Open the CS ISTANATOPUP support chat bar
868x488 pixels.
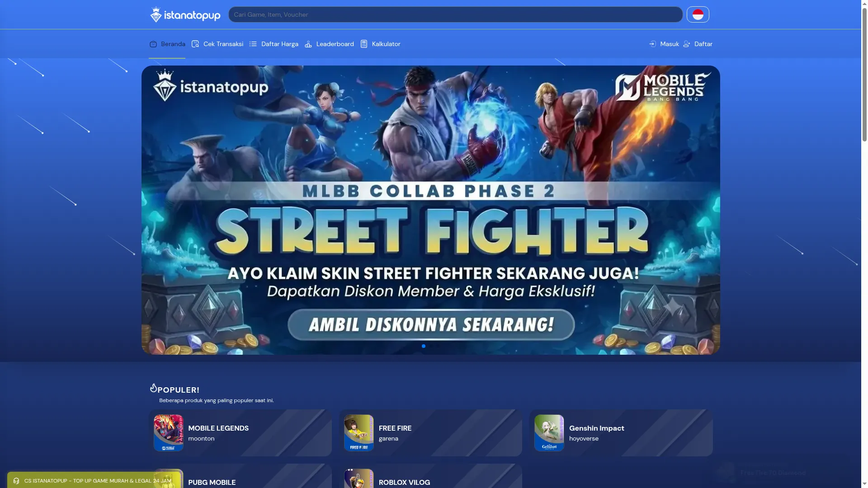pyautogui.click(x=94, y=480)
